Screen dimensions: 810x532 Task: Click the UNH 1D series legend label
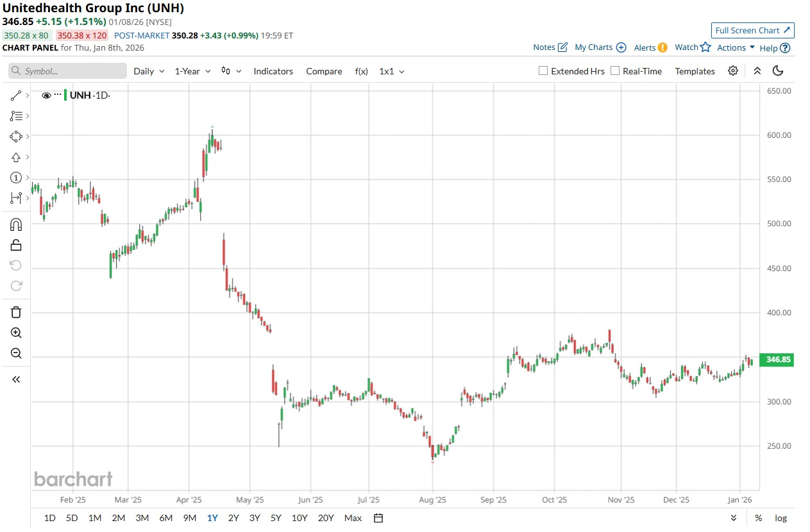click(90, 96)
